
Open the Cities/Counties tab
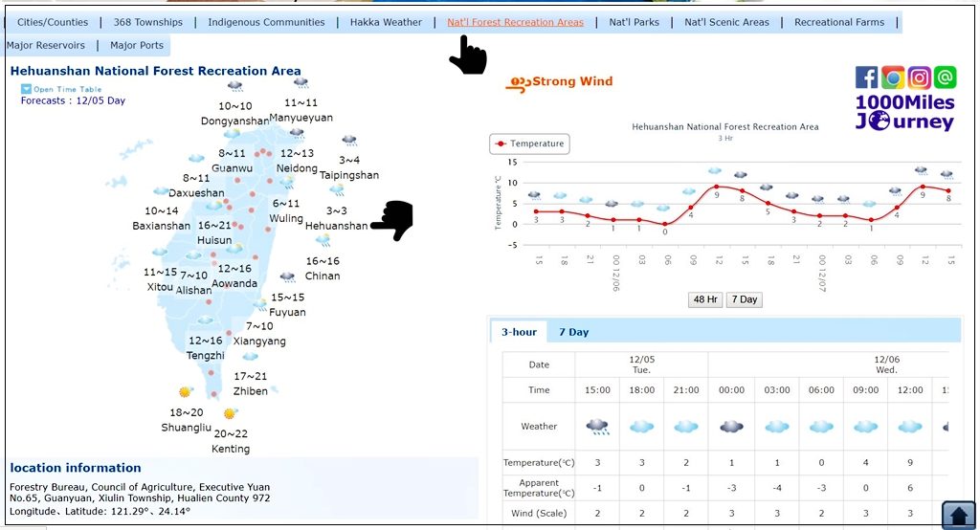53,22
